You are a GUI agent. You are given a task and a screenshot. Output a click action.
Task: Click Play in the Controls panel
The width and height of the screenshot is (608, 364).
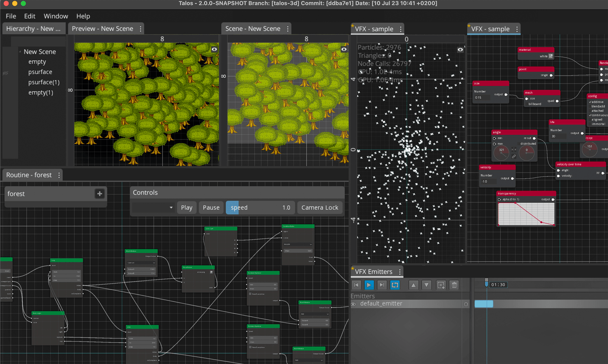pyautogui.click(x=187, y=208)
